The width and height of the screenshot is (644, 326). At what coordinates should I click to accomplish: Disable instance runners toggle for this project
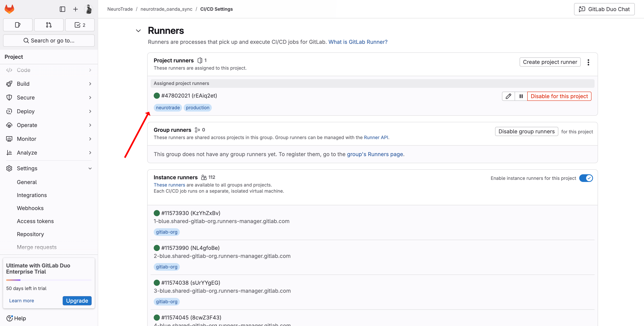pos(586,178)
